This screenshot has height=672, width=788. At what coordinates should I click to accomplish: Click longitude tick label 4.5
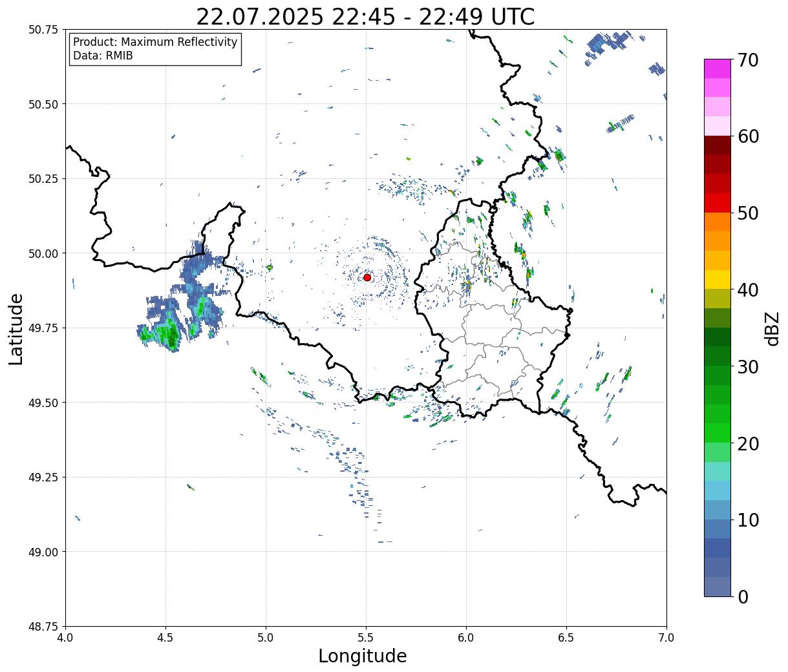point(165,638)
